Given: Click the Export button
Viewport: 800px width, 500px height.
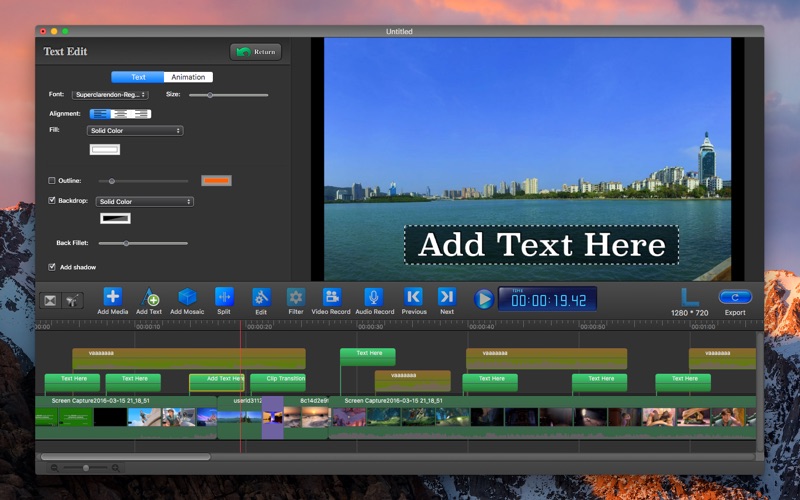Looking at the screenshot, I should [734, 298].
